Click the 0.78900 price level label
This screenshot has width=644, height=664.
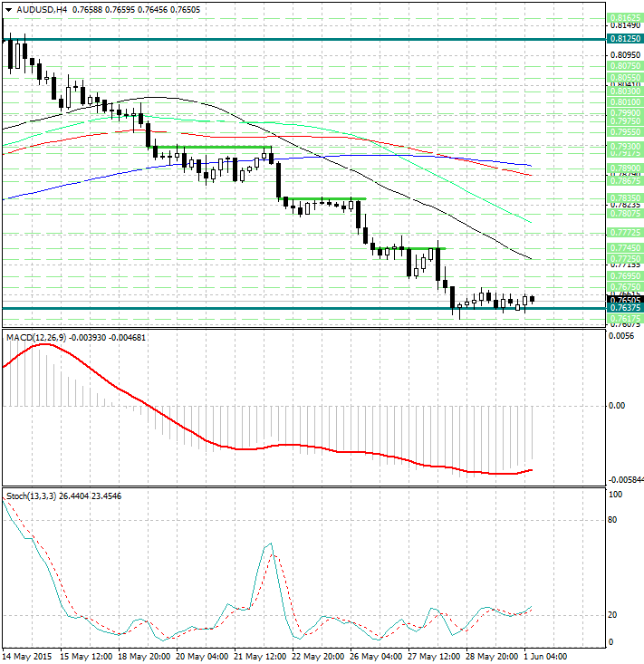pos(625,168)
